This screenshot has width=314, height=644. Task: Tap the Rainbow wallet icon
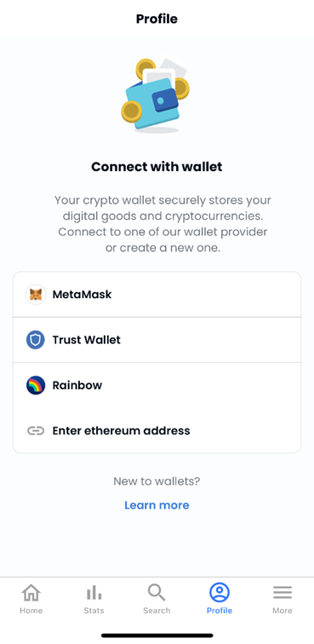(x=36, y=385)
